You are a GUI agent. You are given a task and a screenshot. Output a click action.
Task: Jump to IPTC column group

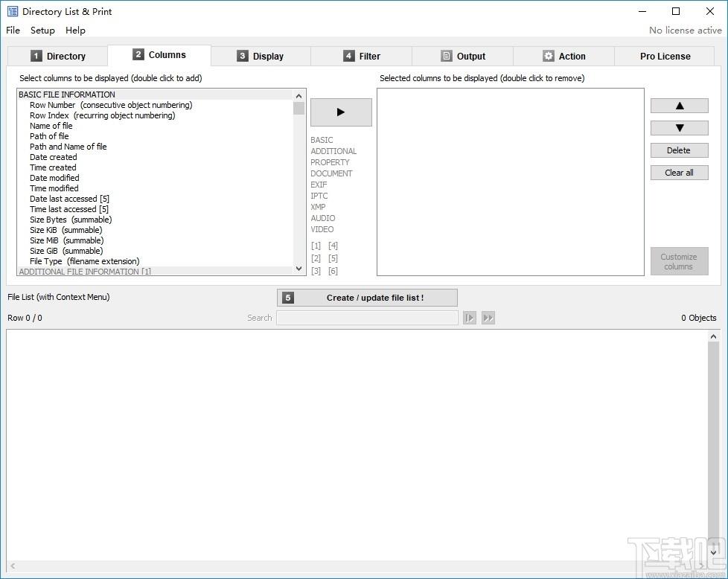click(319, 196)
